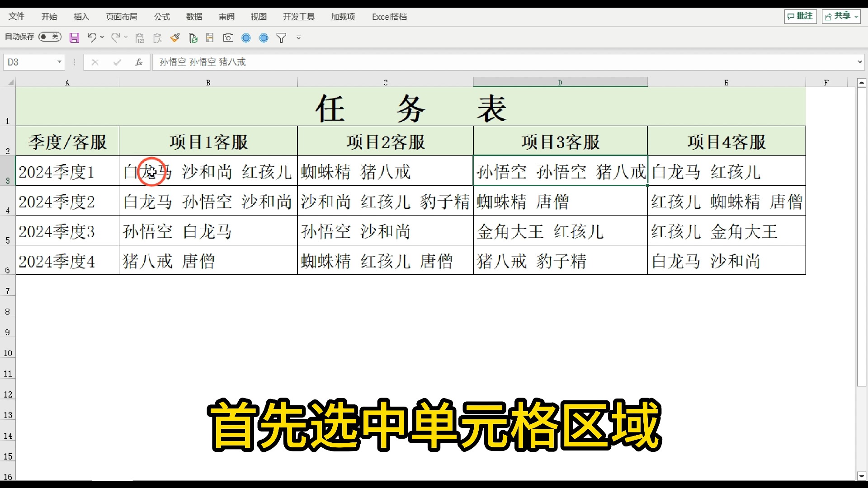The height and width of the screenshot is (488, 868).
Task: Confirm entry with the checkmark icon
Action: click(x=117, y=62)
